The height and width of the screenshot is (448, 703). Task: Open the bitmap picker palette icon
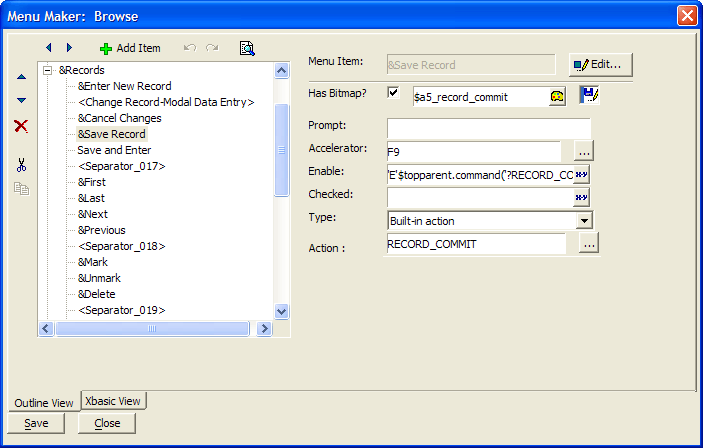point(557,96)
